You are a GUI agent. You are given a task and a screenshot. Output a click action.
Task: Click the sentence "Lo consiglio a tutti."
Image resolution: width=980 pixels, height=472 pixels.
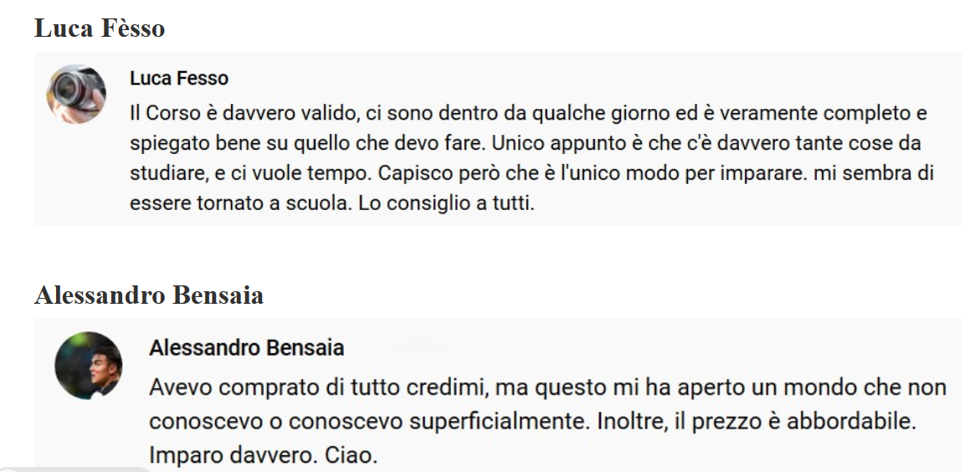[446, 204]
